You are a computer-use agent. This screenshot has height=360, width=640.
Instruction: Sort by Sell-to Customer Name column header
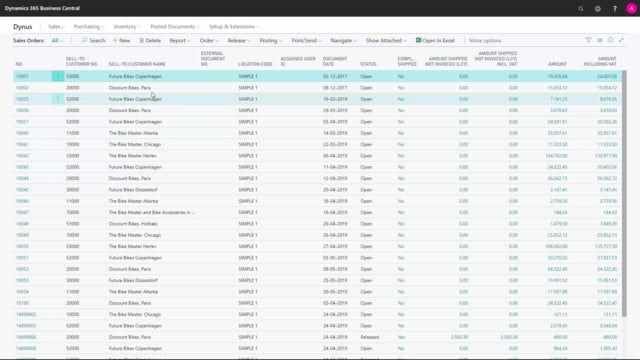click(137, 64)
